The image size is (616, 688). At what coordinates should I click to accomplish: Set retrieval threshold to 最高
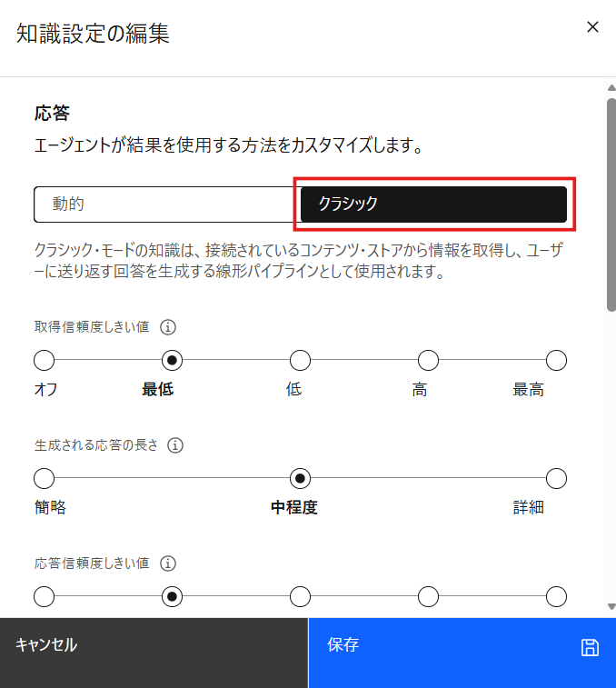point(556,360)
